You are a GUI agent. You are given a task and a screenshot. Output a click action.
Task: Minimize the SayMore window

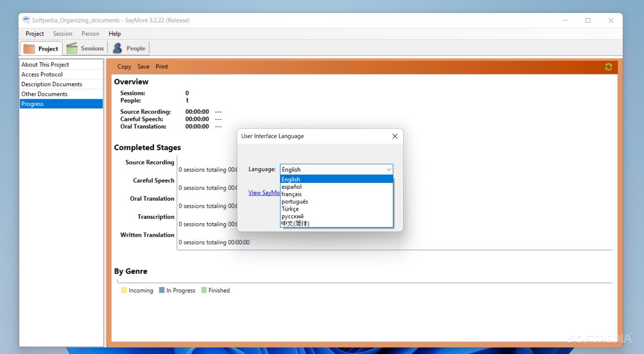(565, 20)
